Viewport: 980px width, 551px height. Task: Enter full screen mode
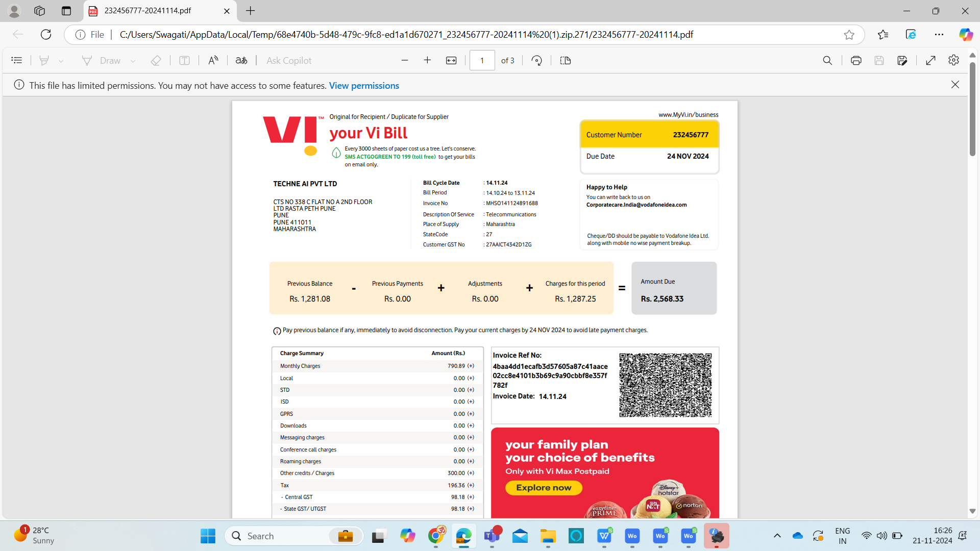click(930, 61)
